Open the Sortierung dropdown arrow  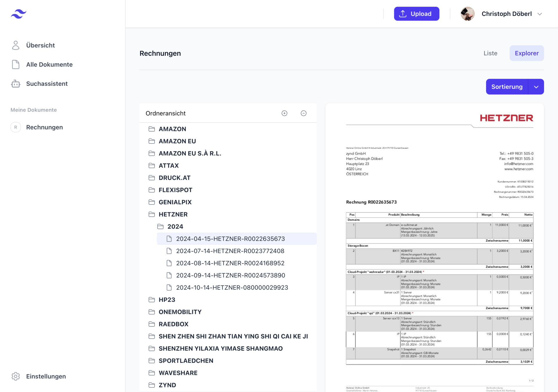click(536, 87)
